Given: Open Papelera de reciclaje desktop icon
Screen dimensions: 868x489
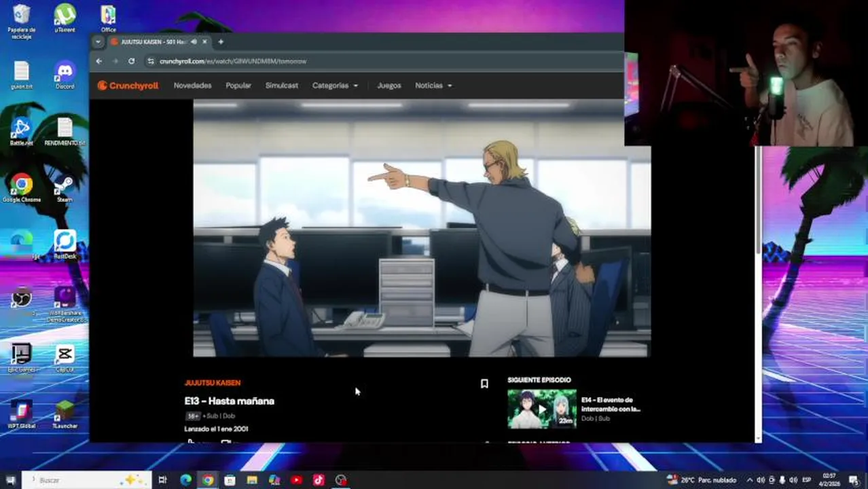Looking at the screenshot, I should point(22,22).
